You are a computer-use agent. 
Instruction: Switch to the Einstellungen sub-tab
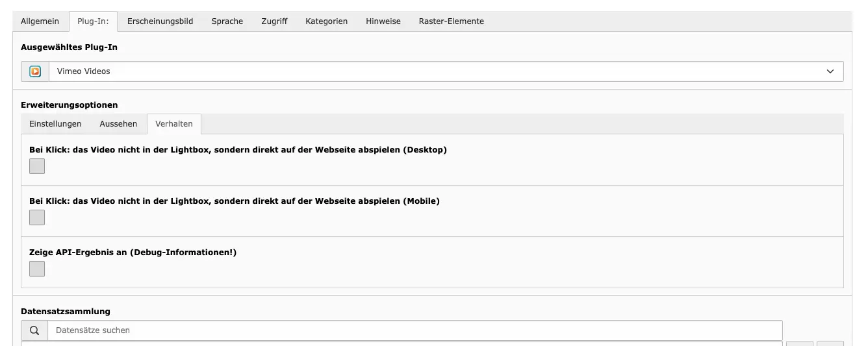[55, 124]
